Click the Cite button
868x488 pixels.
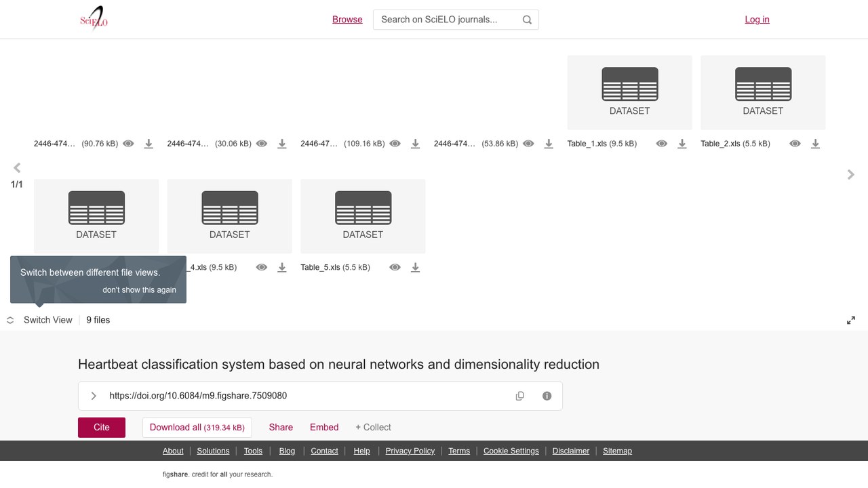(102, 428)
